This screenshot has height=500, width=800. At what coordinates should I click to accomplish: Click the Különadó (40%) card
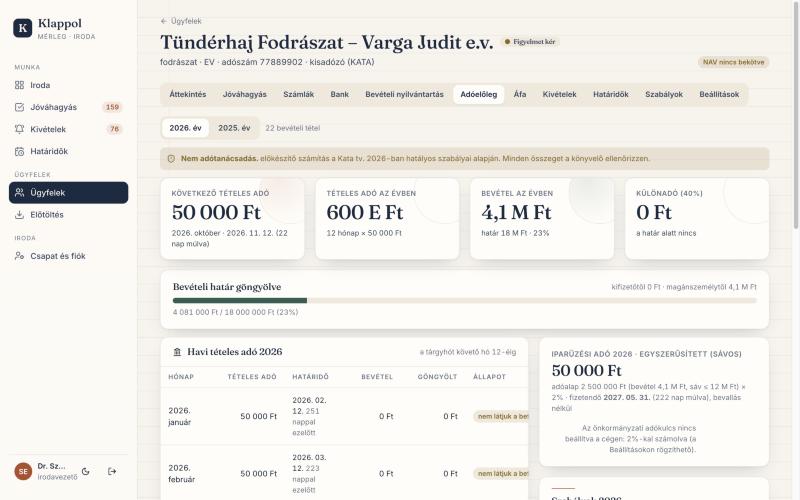pos(697,218)
